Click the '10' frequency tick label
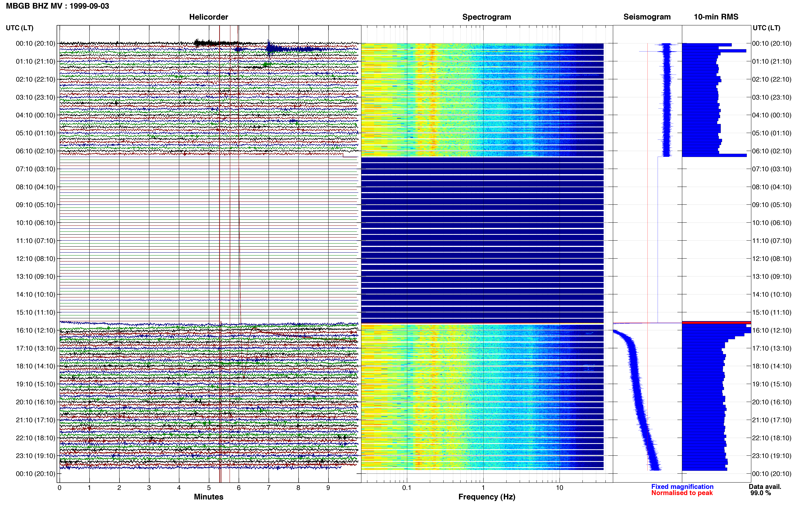 coord(559,487)
